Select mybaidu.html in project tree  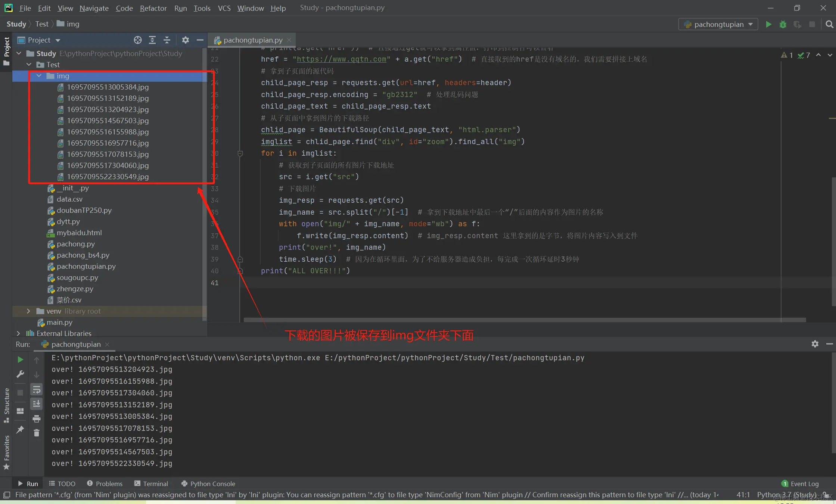[x=79, y=233]
